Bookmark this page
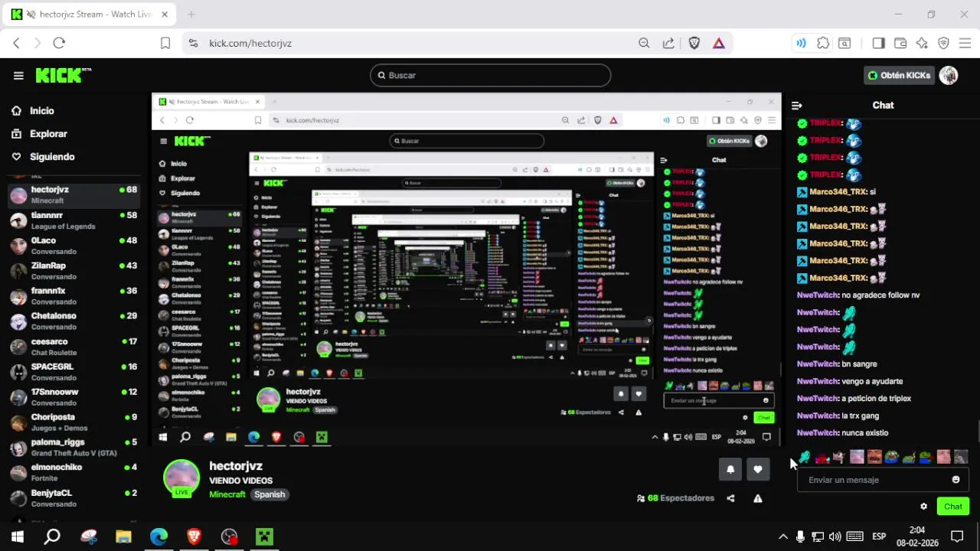This screenshot has height=551, width=980. tap(165, 44)
